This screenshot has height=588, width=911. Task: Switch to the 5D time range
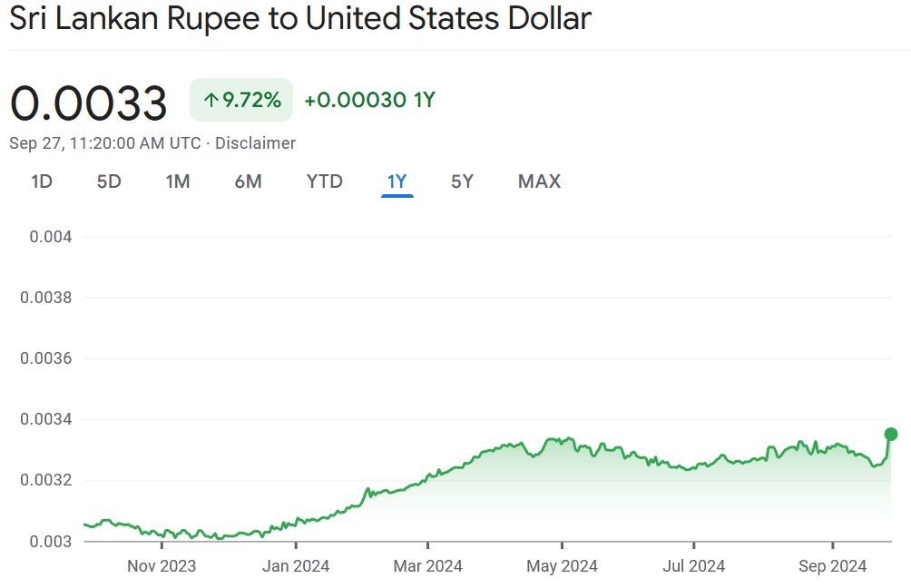point(109,181)
